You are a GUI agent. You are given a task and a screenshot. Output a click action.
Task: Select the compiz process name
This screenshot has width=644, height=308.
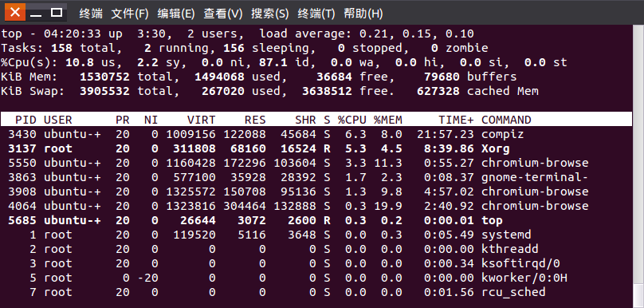(x=503, y=134)
